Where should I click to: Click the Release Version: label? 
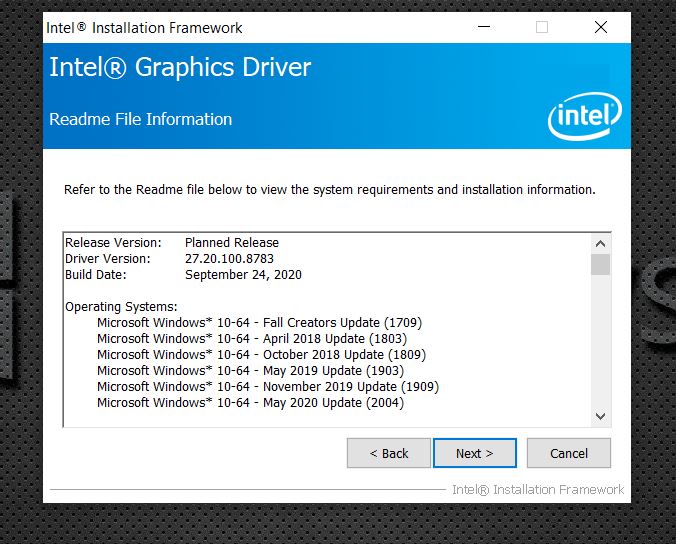point(113,243)
